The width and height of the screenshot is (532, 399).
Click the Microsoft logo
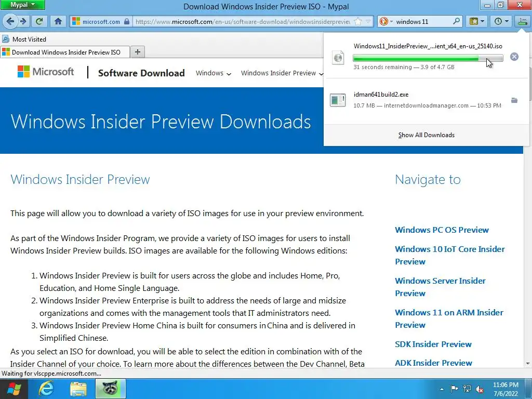click(46, 72)
